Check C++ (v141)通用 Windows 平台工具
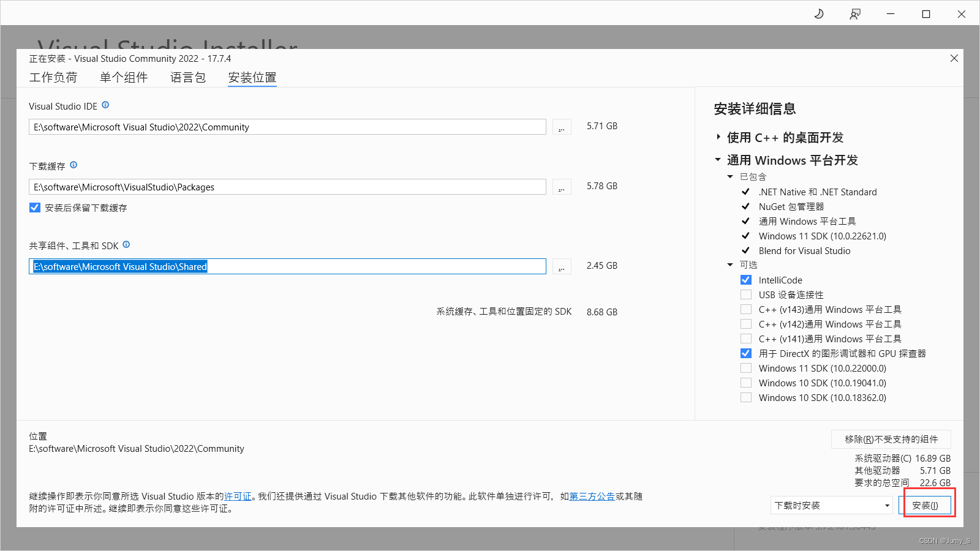The width and height of the screenshot is (980, 551). (746, 339)
